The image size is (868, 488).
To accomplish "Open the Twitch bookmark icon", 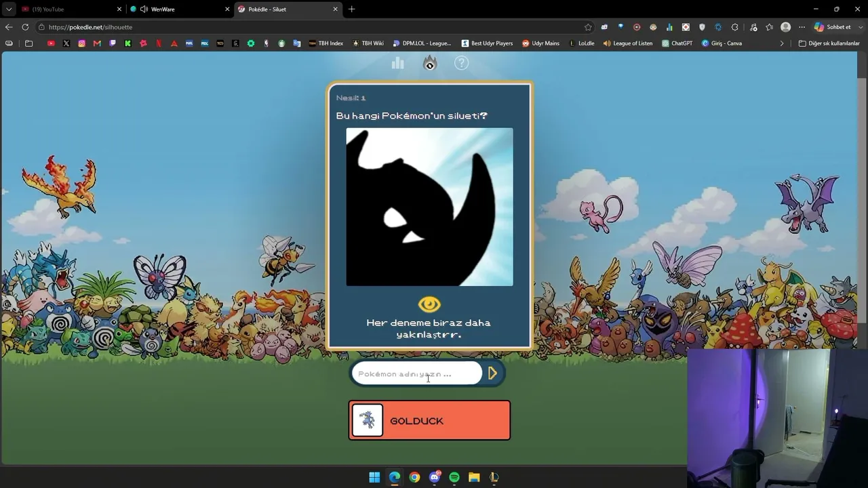I will click(113, 43).
